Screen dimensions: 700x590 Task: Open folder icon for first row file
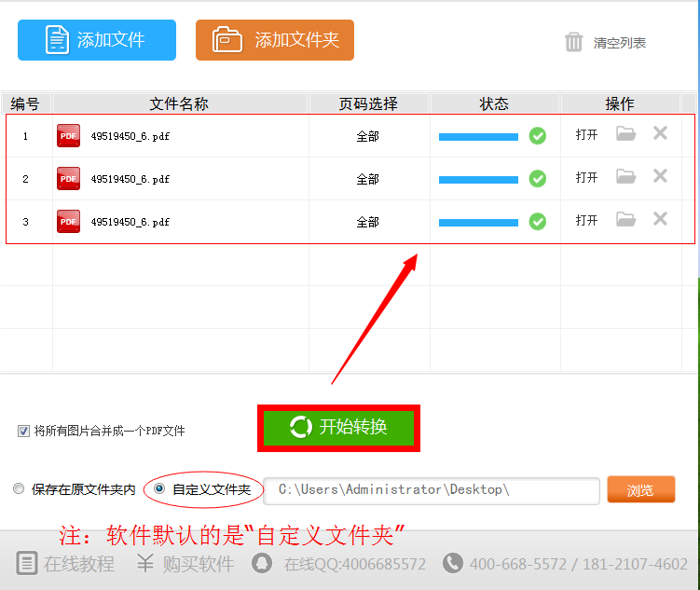[x=625, y=134]
